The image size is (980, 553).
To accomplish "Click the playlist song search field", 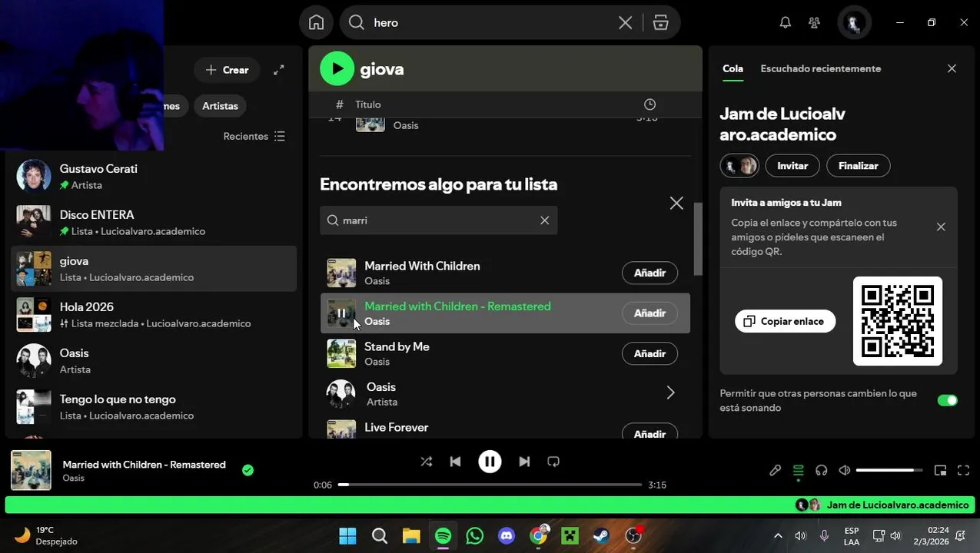I will point(439,220).
